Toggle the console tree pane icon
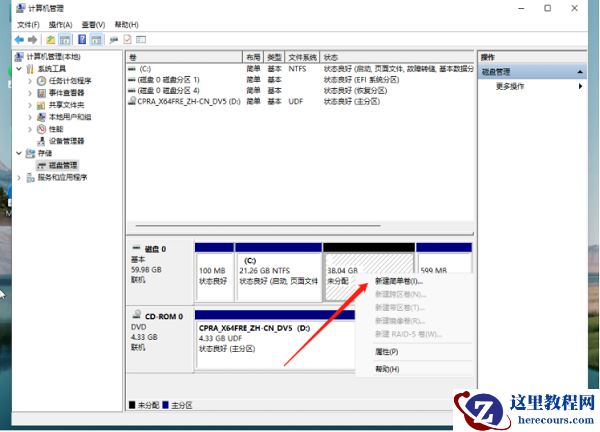Screen dimensions: 600x432 [65, 39]
